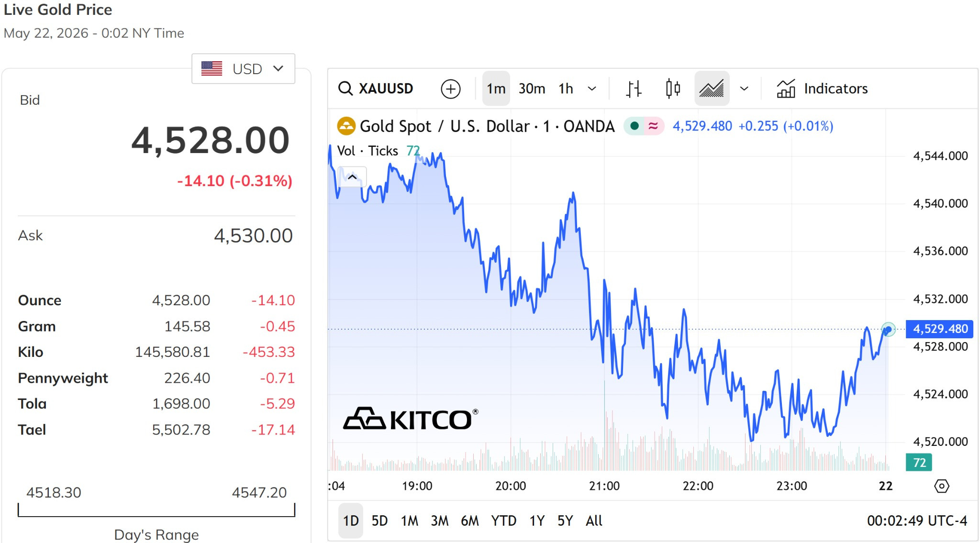The image size is (980, 543).
Task: Select the 1m interval
Action: point(496,89)
